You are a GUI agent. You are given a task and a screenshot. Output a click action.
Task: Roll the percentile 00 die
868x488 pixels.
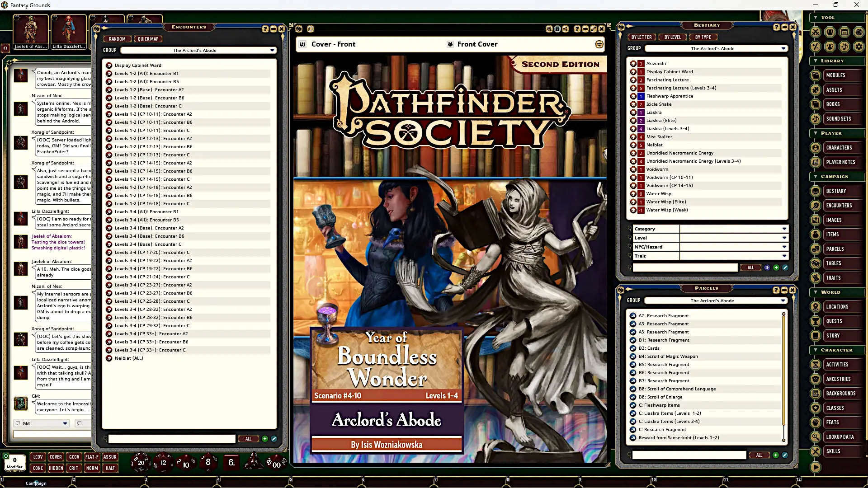(x=276, y=463)
